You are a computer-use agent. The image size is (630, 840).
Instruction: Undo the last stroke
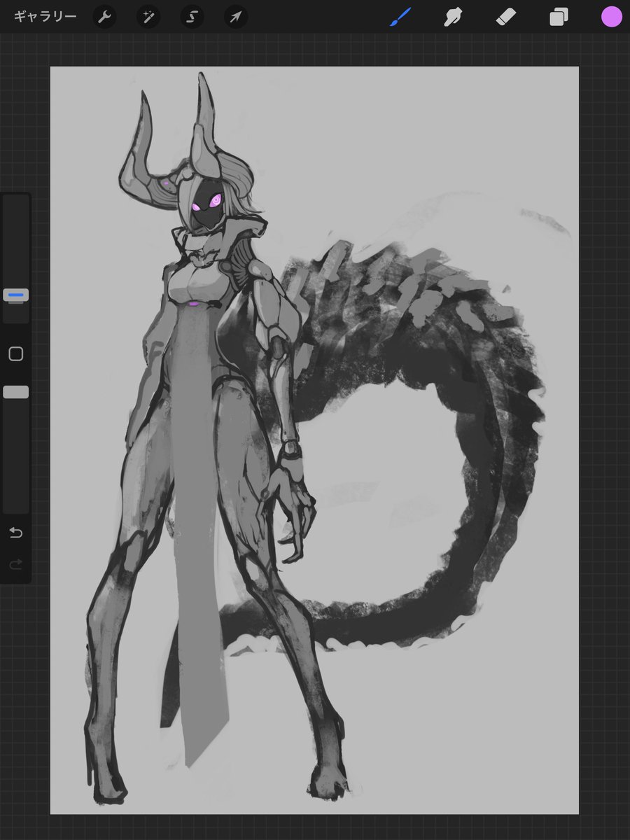(16, 533)
